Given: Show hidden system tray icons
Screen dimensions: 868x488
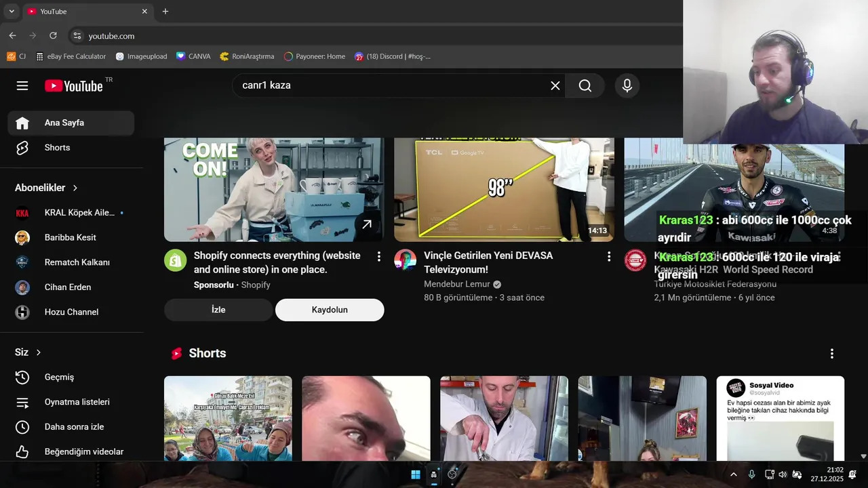Looking at the screenshot, I should pos(733,474).
